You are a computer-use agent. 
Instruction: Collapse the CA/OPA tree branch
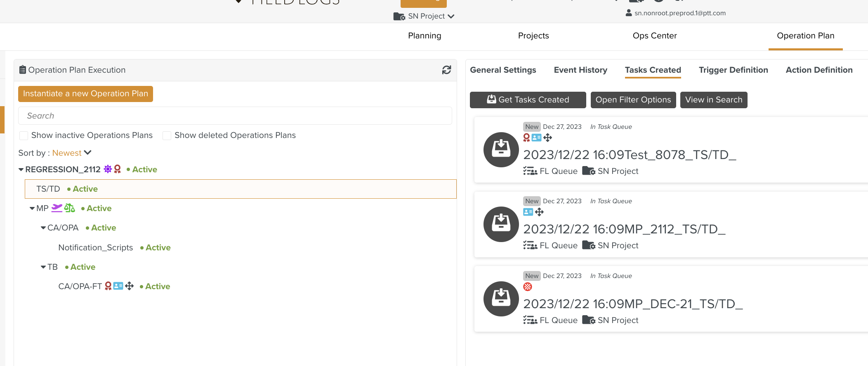click(x=43, y=228)
